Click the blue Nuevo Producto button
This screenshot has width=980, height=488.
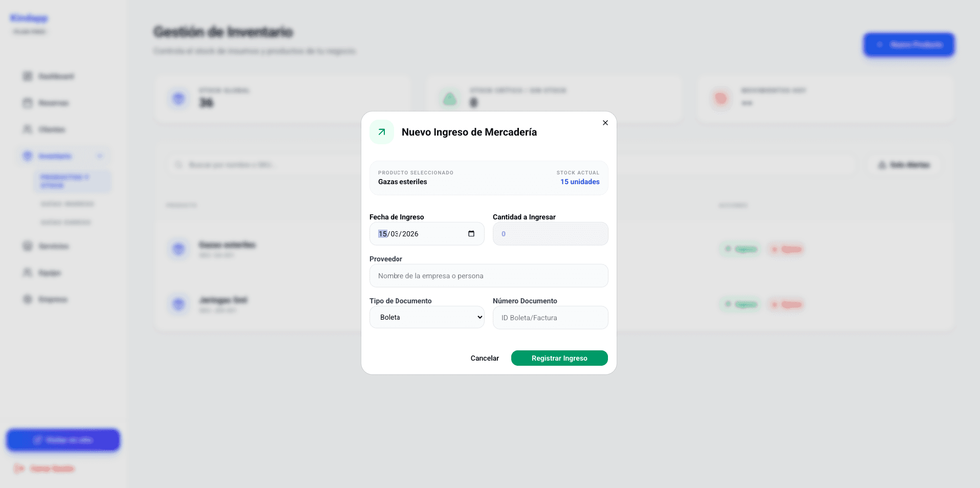(x=909, y=45)
